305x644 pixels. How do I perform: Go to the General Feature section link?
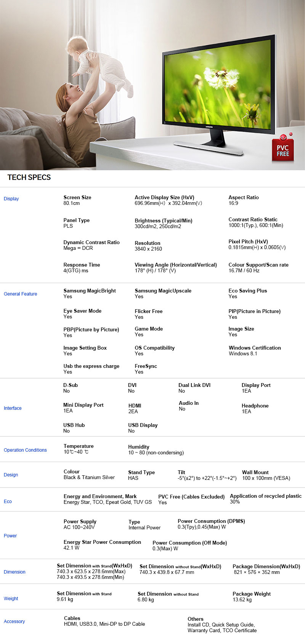tap(20, 294)
